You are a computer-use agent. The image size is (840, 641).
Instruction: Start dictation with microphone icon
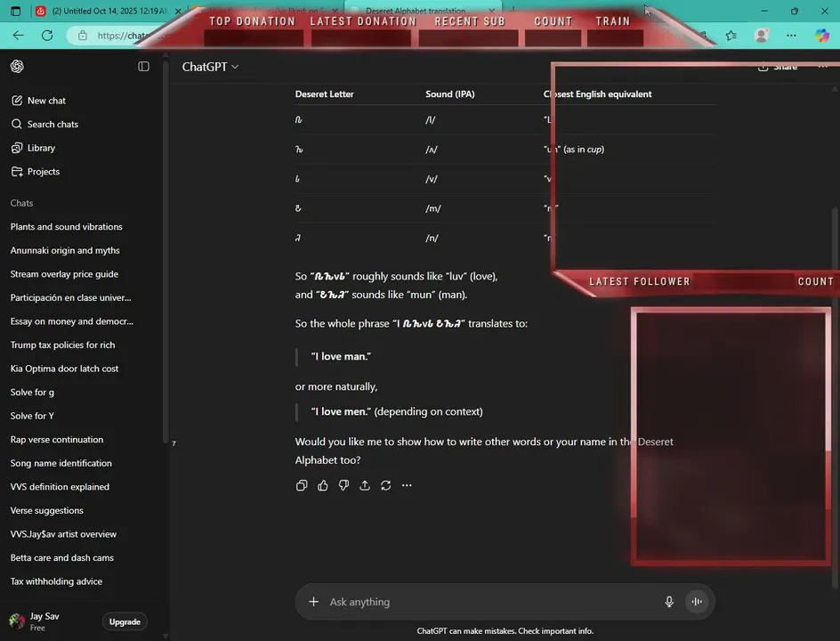pyautogui.click(x=669, y=602)
